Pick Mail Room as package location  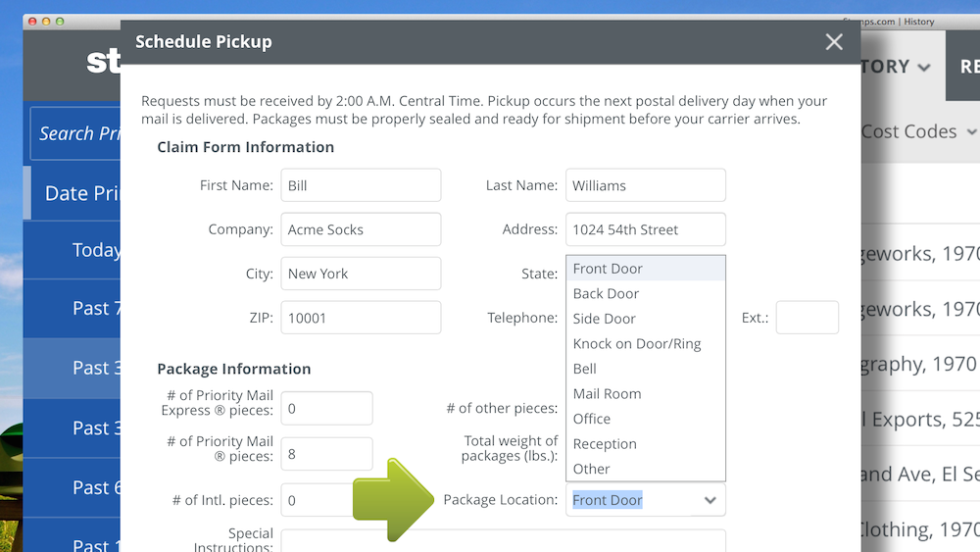click(607, 393)
